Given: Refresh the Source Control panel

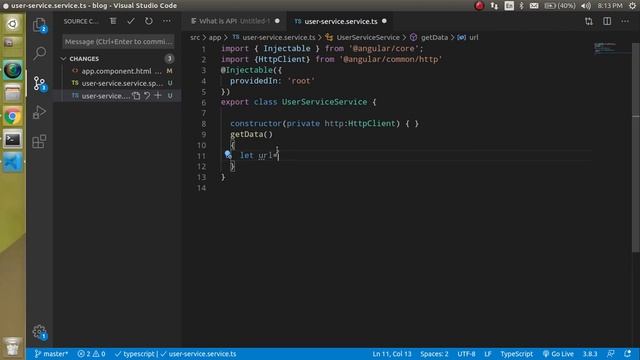Looking at the screenshot, I should [149, 21].
